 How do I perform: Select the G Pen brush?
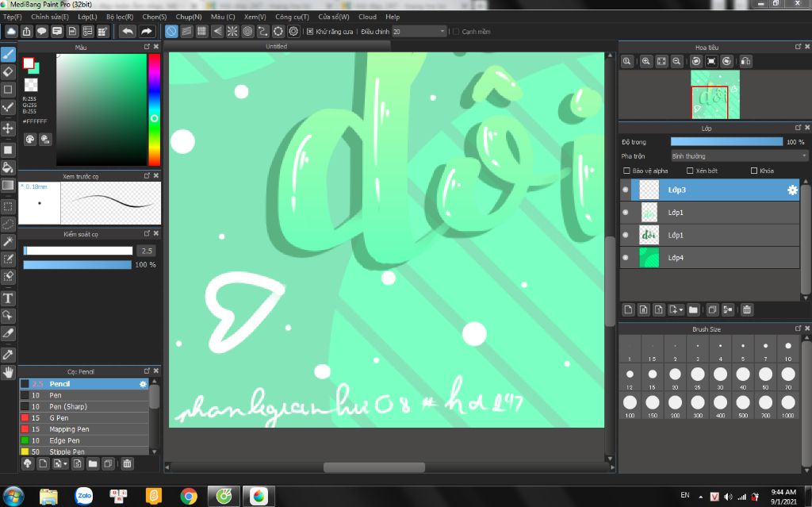coord(84,418)
